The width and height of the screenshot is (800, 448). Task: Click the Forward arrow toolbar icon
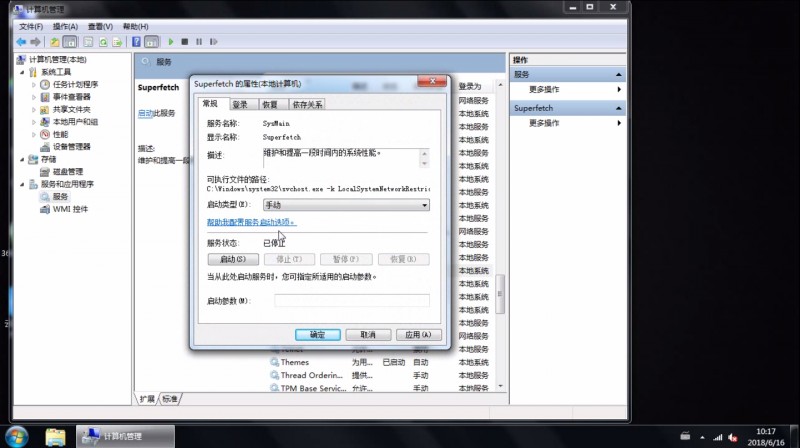[x=35, y=42]
